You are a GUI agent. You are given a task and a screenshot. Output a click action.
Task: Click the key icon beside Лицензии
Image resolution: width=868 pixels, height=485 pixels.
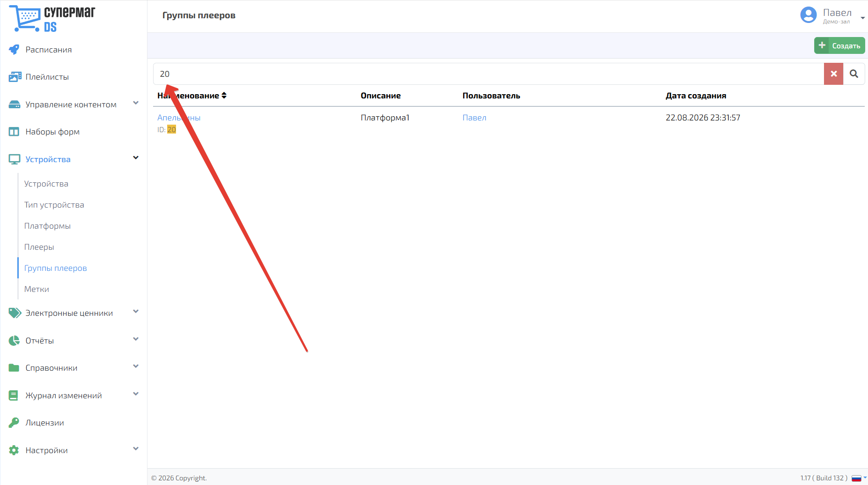(14, 423)
